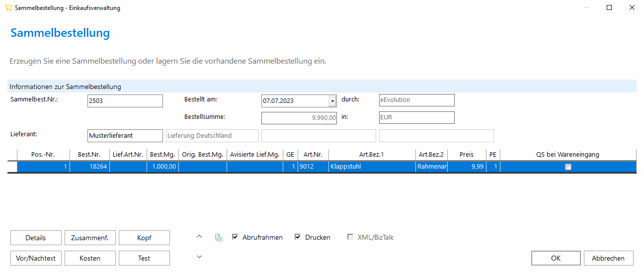Click the down chevron arrow icon

199,257
